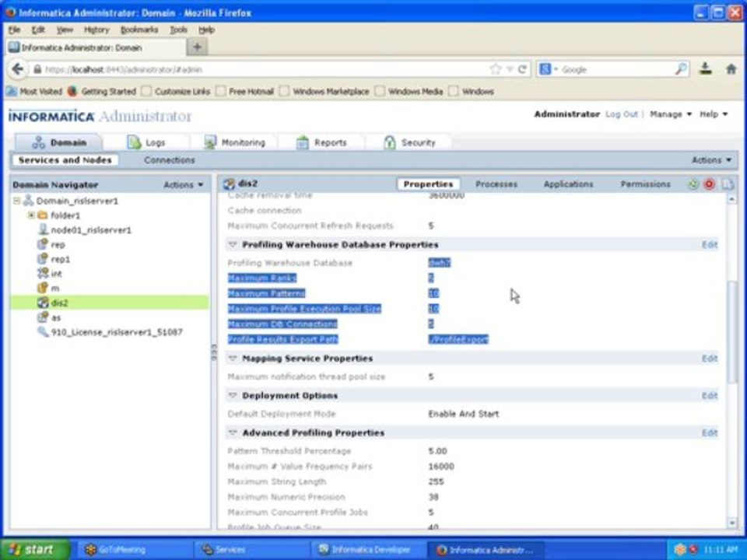Select the m service icon in navigator

click(x=43, y=288)
